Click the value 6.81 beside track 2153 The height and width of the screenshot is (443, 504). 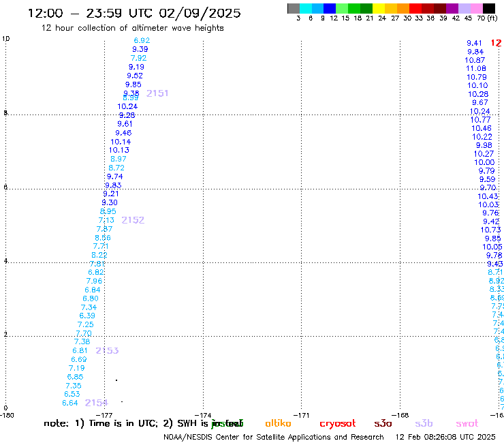(80, 350)
